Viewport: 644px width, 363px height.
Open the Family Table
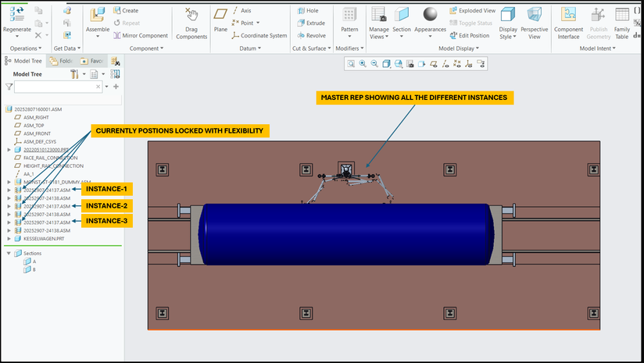pos(621,15)
